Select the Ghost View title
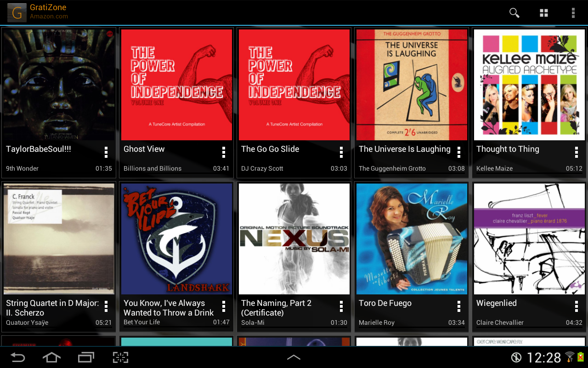The height and width of the screenshot is (368, 588). point(144,149)
